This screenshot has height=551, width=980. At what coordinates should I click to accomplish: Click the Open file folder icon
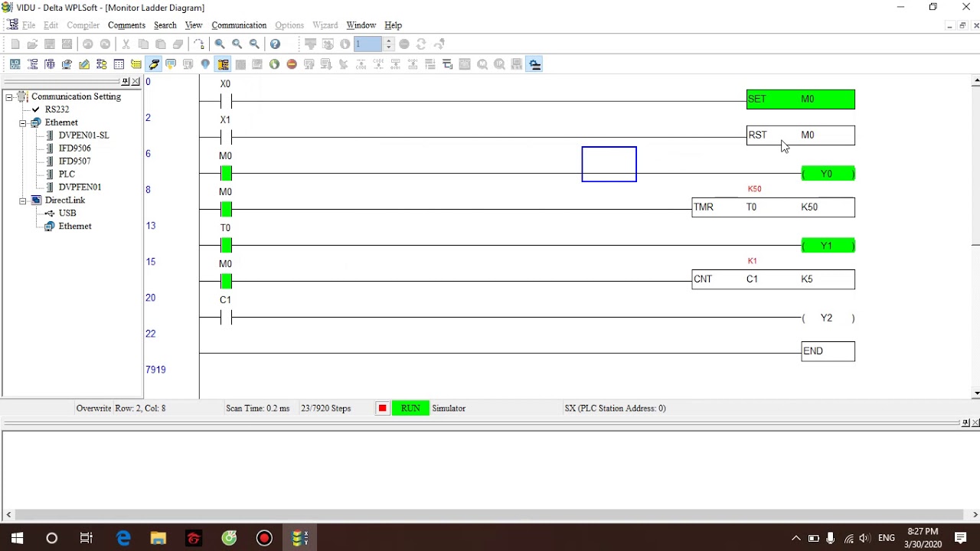pyautogui.click(x=32, y=44)
